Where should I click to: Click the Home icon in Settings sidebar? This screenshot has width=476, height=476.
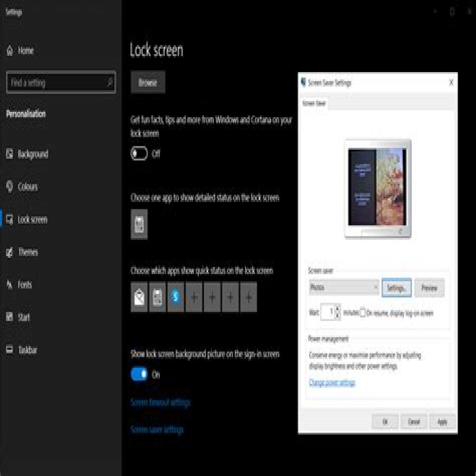[10, 51]
